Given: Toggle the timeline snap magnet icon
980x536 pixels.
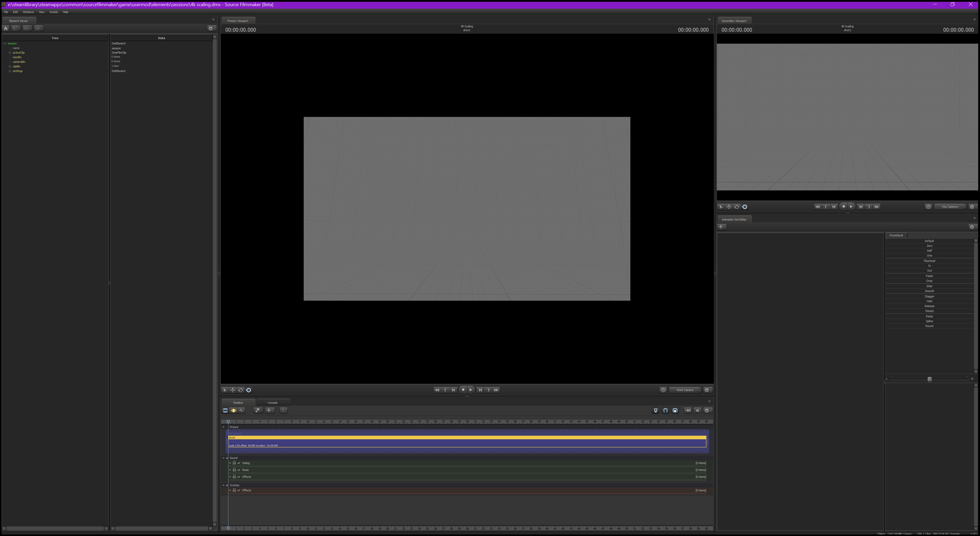Looking at the screenshot, I should point(665,410).
